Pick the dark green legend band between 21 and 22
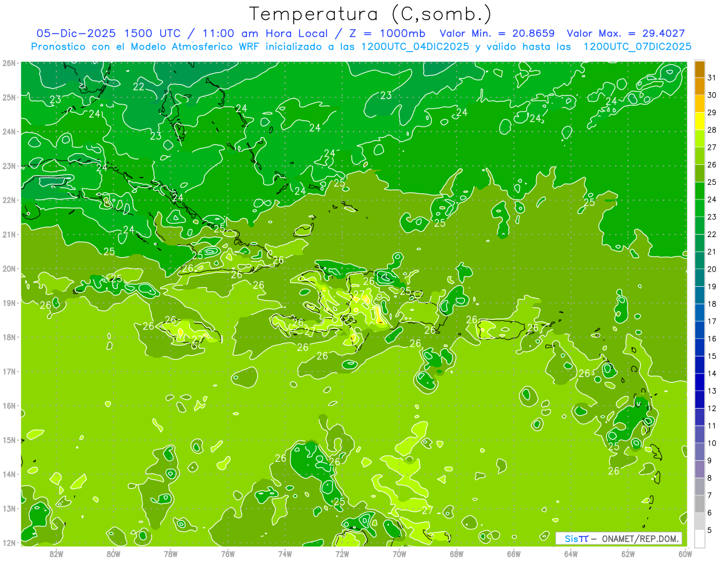The height and width of the screenshot is (562, 728). coord(699,243)
